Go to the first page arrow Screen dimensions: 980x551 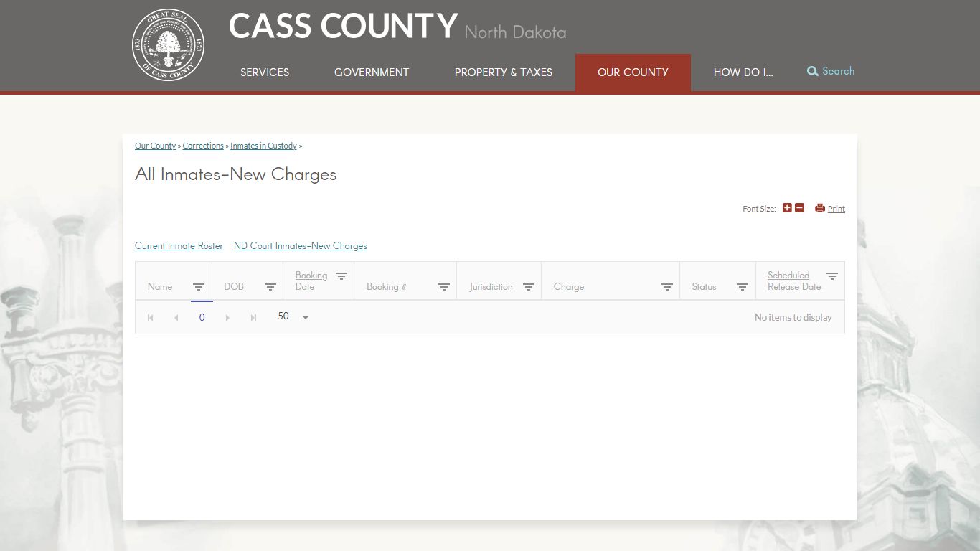[151, 317]
